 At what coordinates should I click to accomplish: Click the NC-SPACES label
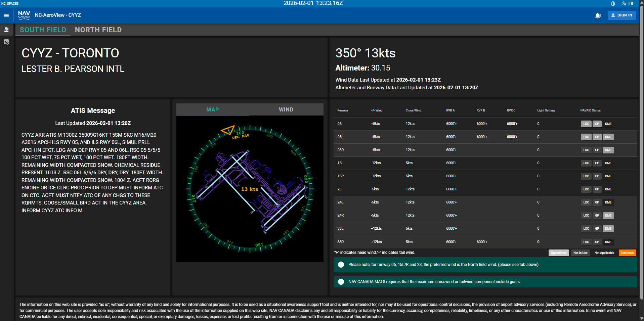click(10, 3)
